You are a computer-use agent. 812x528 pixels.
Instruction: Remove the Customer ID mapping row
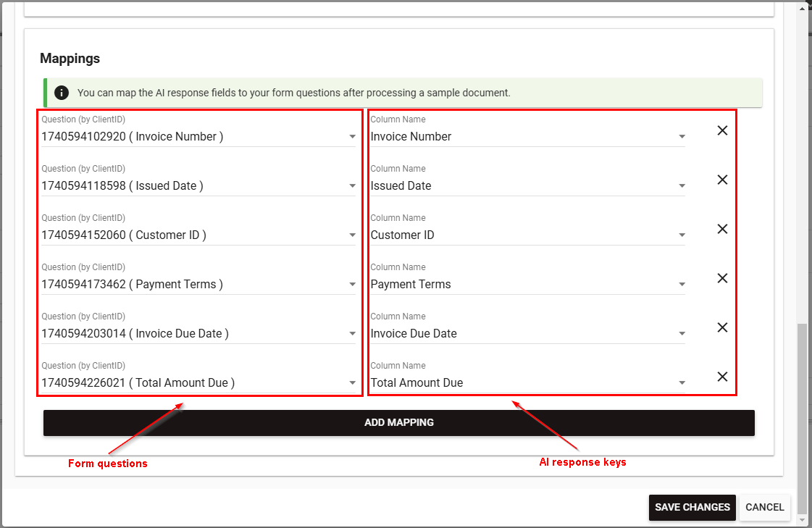coord(722,229)
